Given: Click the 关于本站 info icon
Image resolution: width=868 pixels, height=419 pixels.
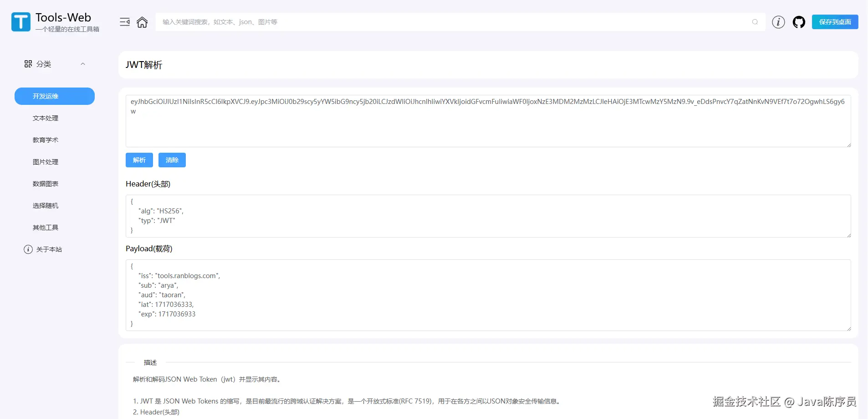Looking at the screenshot, I should (x=28, y=249).
